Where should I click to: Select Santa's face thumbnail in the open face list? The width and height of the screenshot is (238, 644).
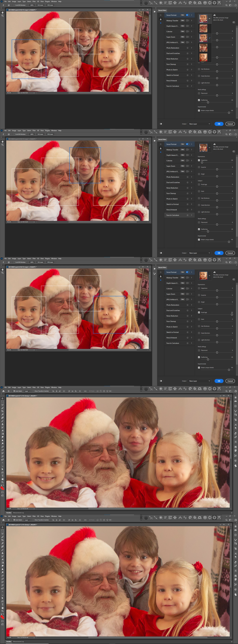point(203,28)
